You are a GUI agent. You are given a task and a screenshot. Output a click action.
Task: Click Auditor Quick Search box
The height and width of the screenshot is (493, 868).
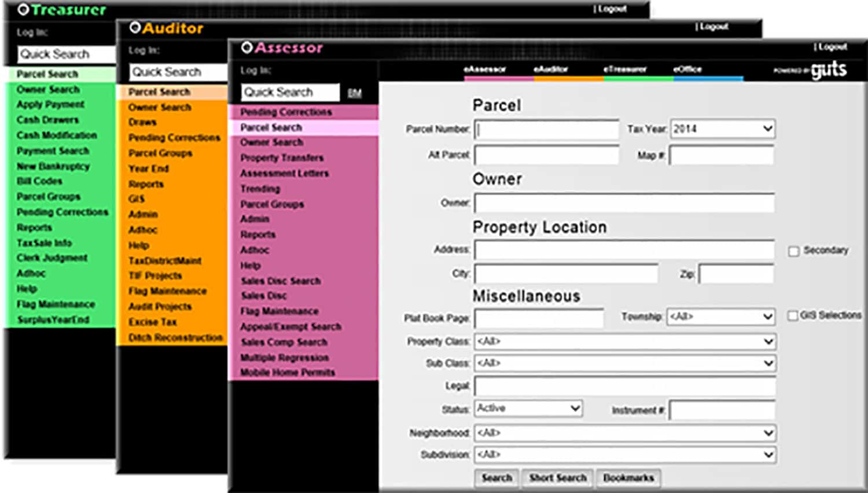[179, 72]
